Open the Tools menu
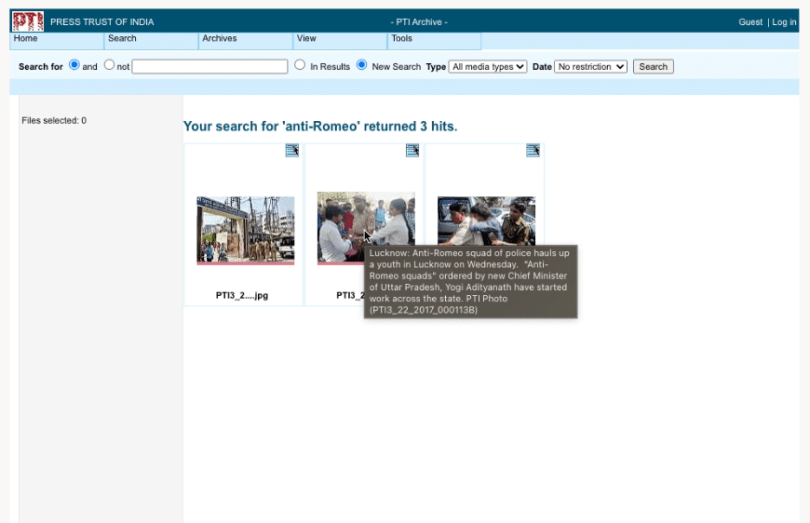Screen dimensions: 810x523 point(402,39)
